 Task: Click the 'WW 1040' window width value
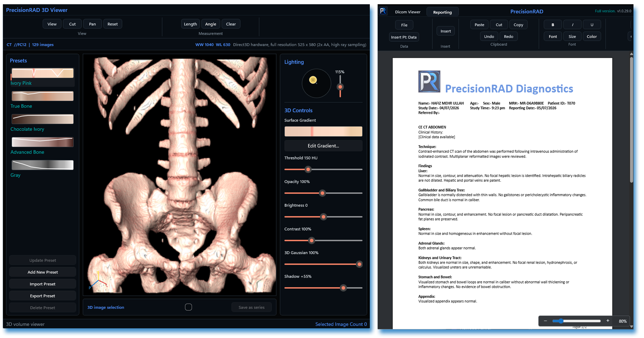pyautogui.click(x=204, y=45)
